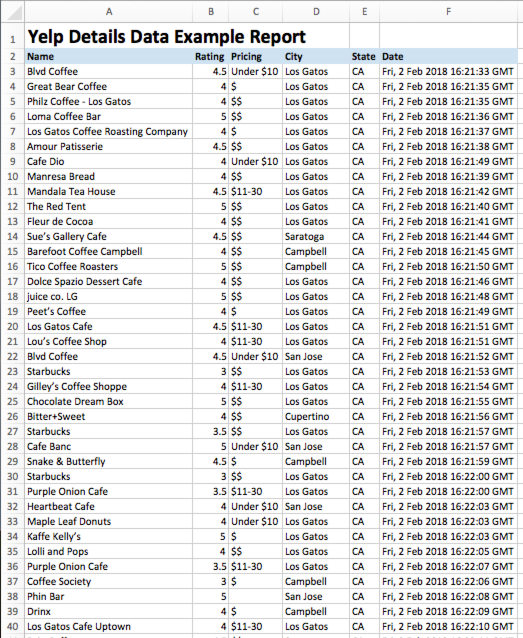This screenshot has height=638, width=523.
Task: Select the 'Tico Coffee Roasters' cell
Action: tap(109, 267)
